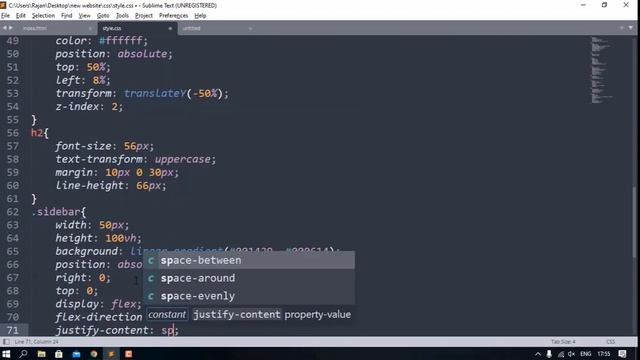Open the View menu
The image size is (640, 360).
(84, 16)
